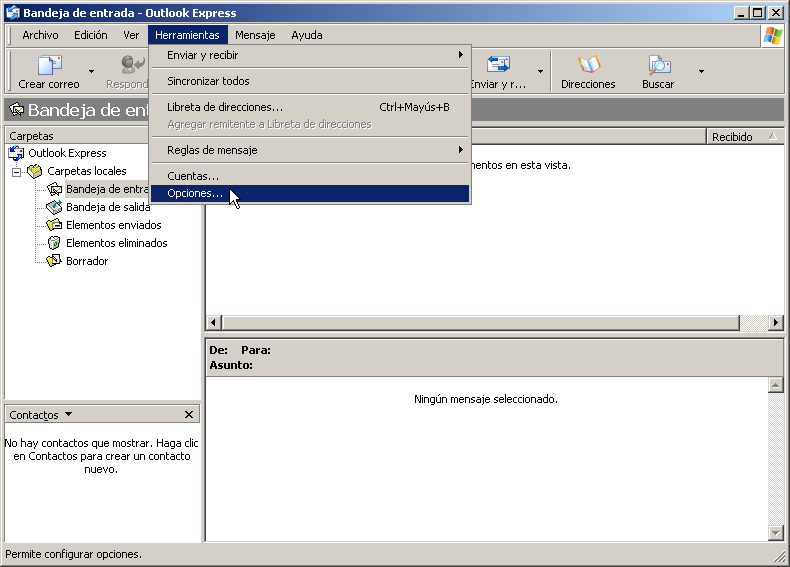The width and height of the screenshot is (790, 567).
Task: Open the Mensaje menu
Action: (255, 35)
